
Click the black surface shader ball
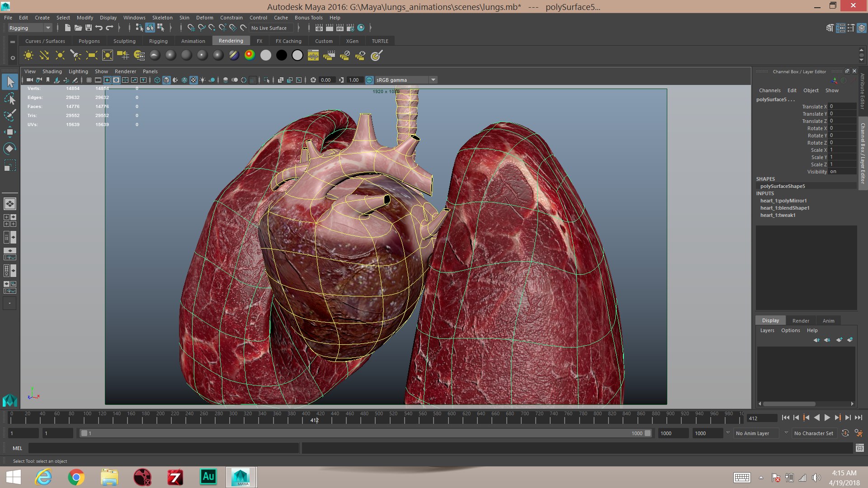coord(281,55)
